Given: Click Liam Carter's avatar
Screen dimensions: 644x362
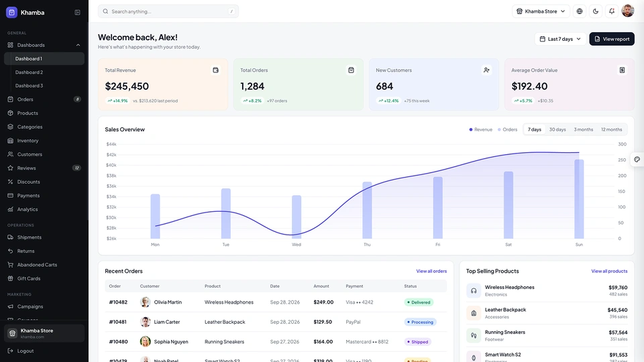Looking at the screenshot, I should click(145, 322).
